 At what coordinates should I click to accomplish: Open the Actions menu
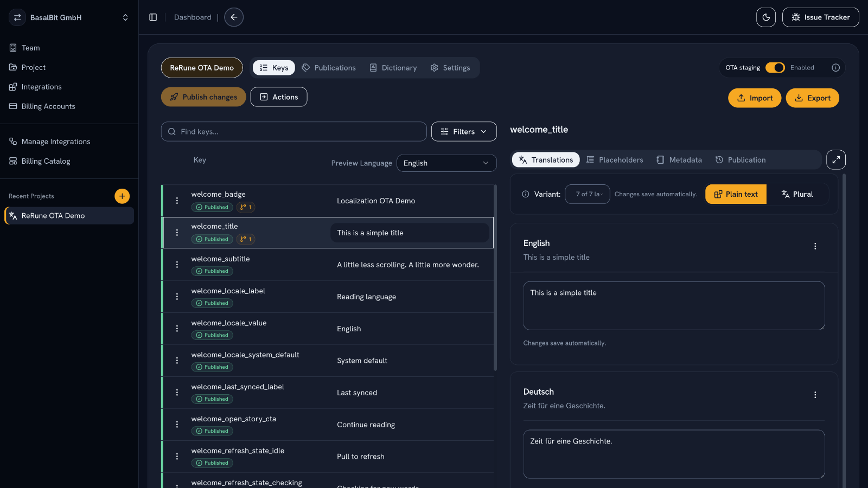click(x=279, y=97)
